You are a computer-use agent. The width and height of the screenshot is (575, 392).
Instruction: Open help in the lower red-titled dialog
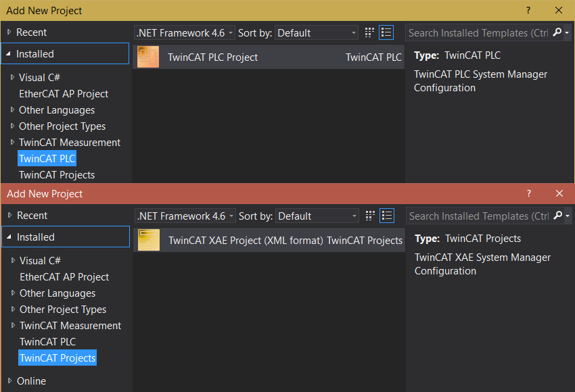[529, 194]
